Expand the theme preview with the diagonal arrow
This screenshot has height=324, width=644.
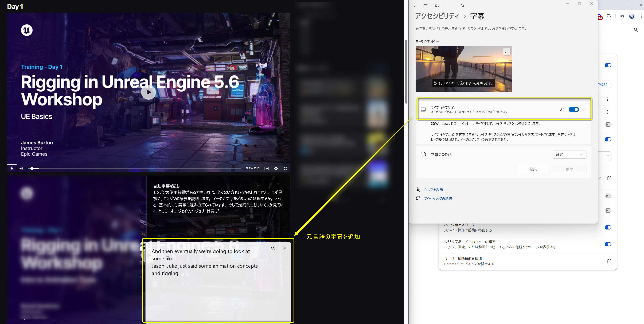pos(507,51)
